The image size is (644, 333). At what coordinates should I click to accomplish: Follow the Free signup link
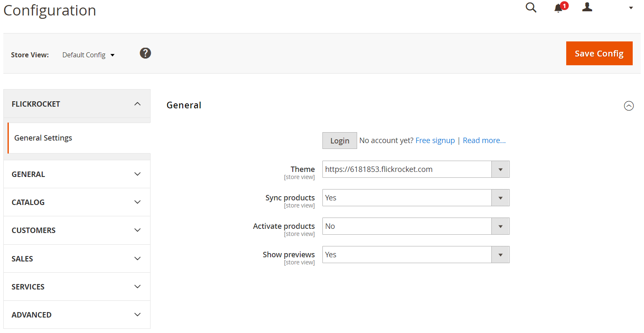point(435,141)
